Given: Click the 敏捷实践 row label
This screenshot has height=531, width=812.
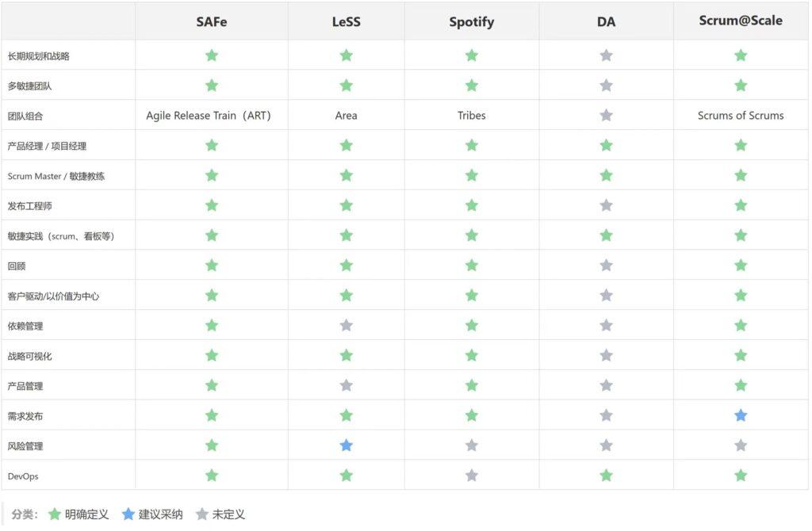Looking at the screenshot, I should 61,236.
